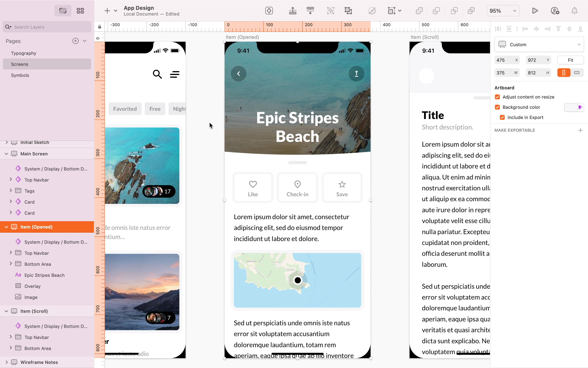Screen dimensions: 588x368
Task: Open the Mask shape tool dropdown
Action: pyautogui.click(x=400, y=11)
